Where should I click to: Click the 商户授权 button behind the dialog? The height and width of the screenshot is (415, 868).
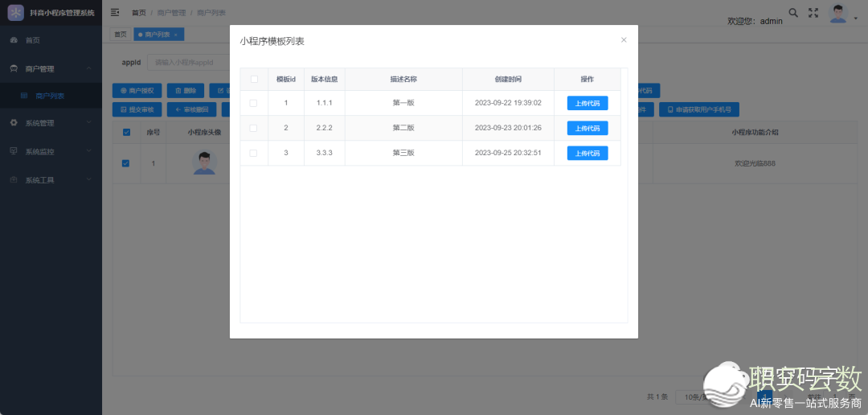(137, 91)
